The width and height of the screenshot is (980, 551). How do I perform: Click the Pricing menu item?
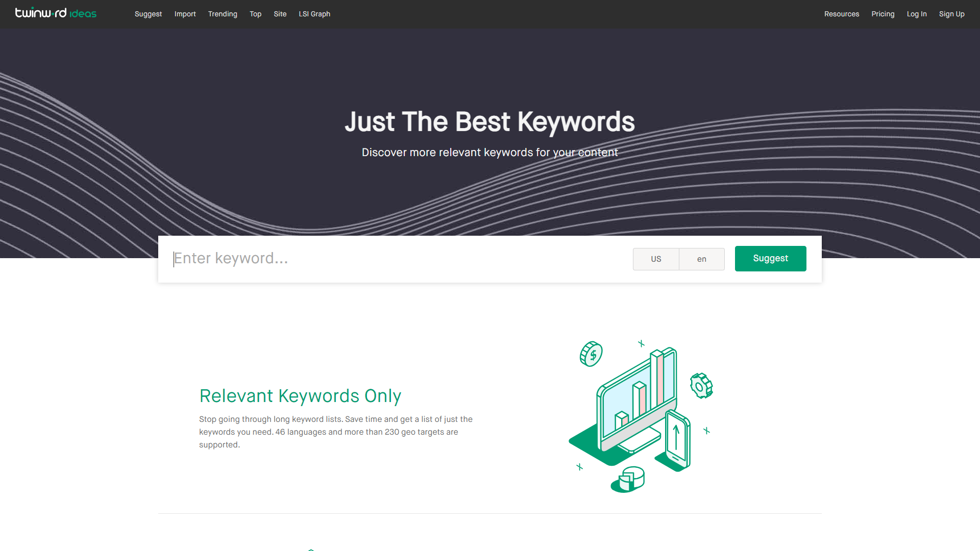coord(883,13)
